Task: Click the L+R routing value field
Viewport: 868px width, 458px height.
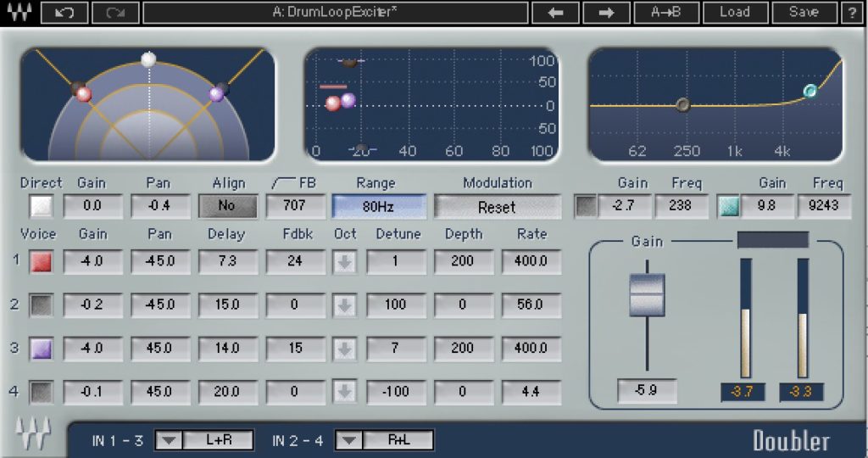Action: pyautogui.click(x=218, y=441)
